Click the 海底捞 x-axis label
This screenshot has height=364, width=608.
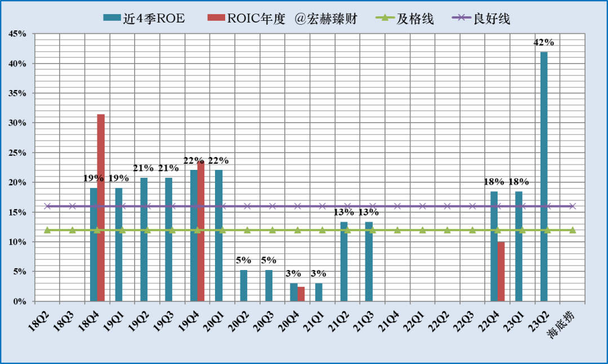click(x=562, y=324)
